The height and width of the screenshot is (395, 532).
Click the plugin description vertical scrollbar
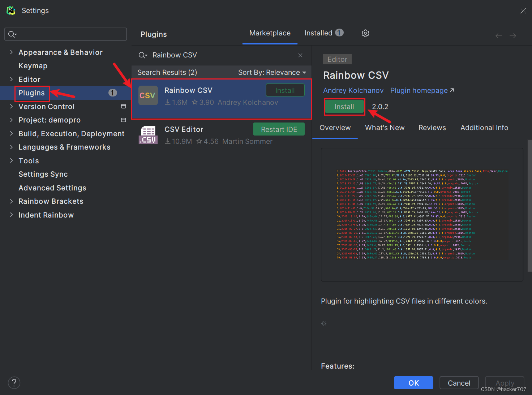click(529, 206)
